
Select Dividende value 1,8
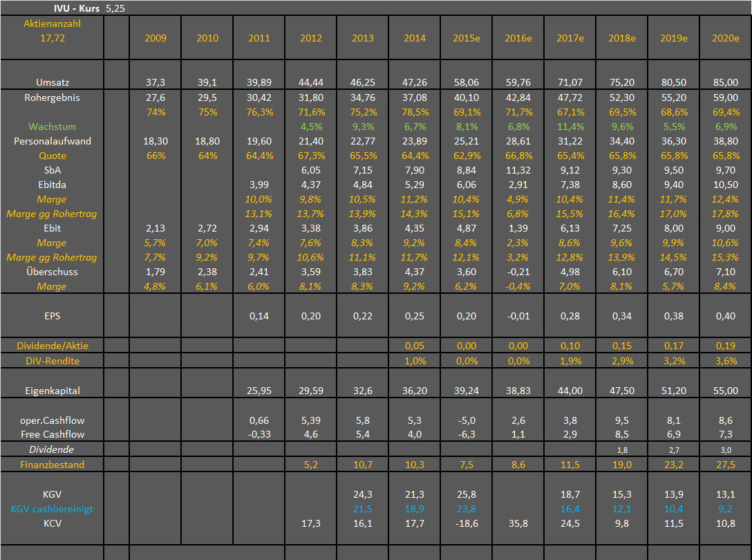(622, 450)
